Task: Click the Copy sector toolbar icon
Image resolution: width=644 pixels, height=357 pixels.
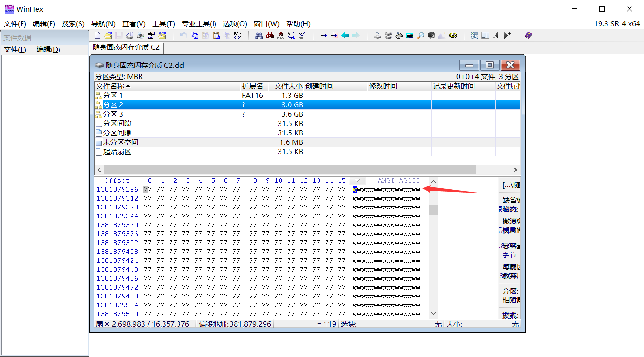Action: click(x=194, y=35)
